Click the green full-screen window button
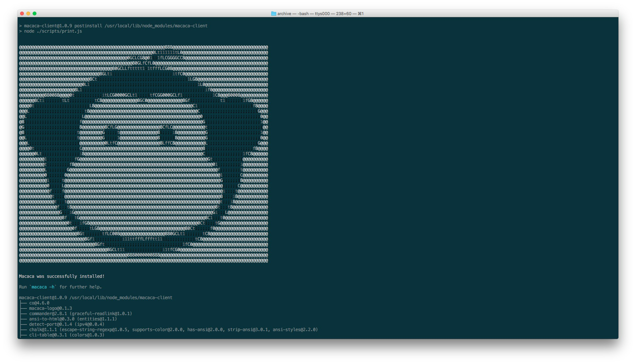 [x=35, y=13]
